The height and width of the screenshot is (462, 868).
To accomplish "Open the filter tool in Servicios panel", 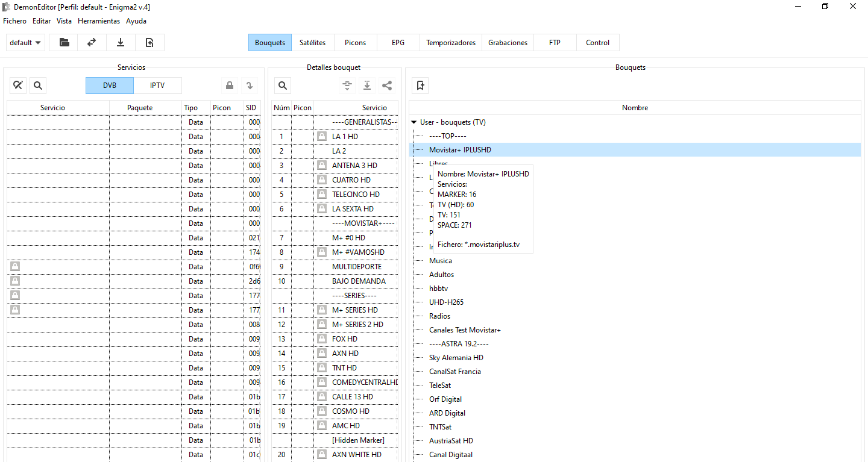I will pyautogui.click(x=18, y=86).
